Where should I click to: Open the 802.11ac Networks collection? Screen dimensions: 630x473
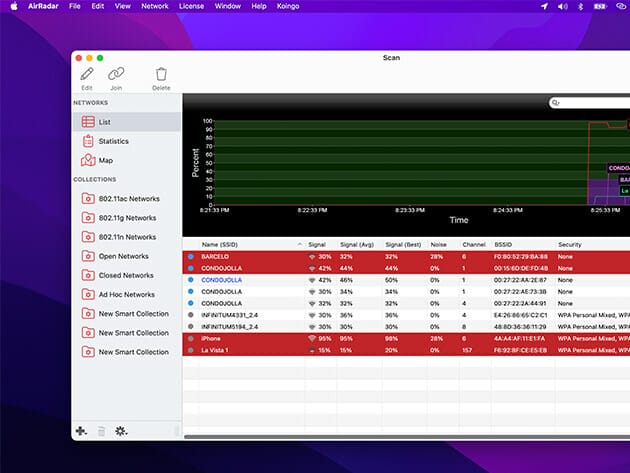(x=128, y=199)
